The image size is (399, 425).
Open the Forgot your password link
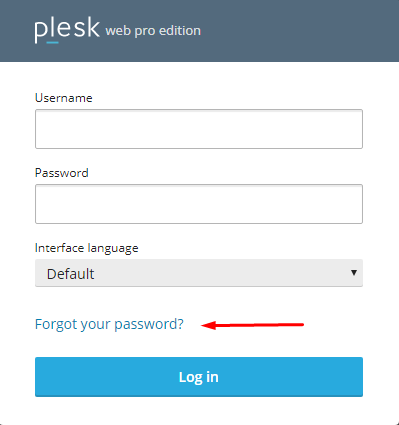coord(109,324)
